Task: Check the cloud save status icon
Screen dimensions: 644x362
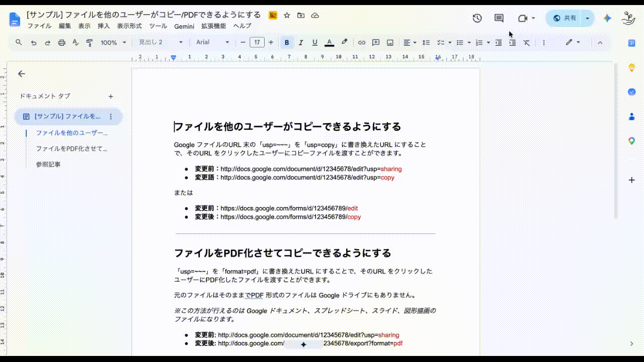Action: 315,16
